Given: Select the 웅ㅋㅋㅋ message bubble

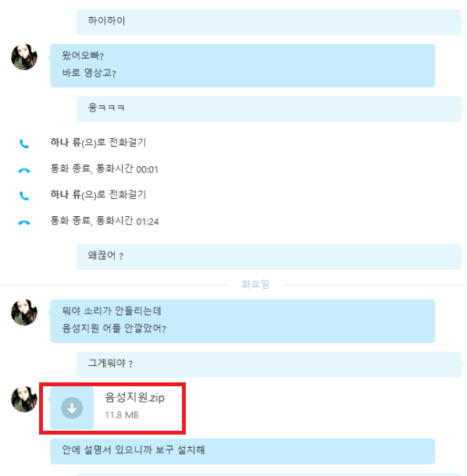Looking at the screenshot, I should coord(269,108).
